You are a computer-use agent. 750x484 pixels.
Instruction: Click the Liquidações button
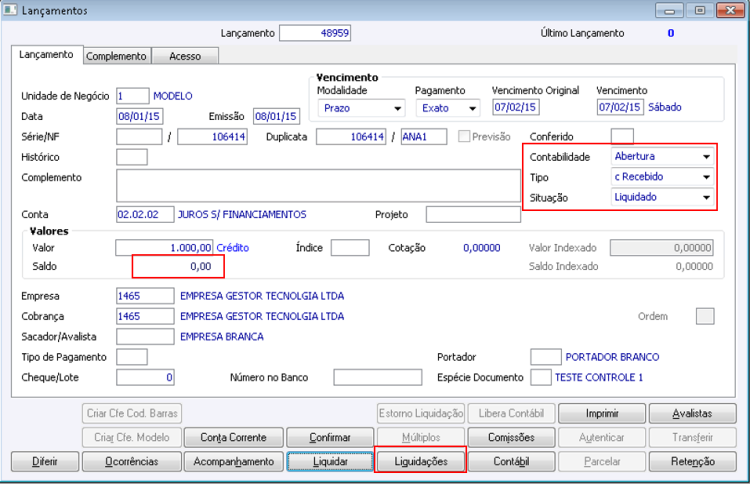[421, 462]
